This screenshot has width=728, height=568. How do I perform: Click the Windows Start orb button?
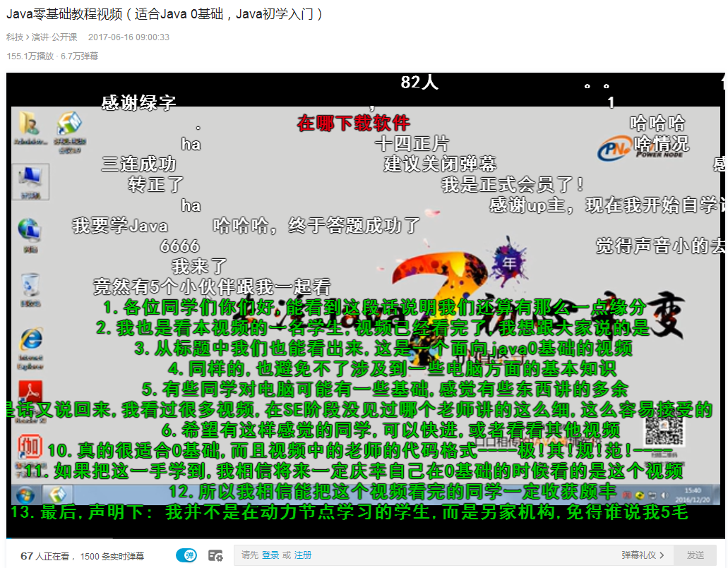(x=25, y=495)
